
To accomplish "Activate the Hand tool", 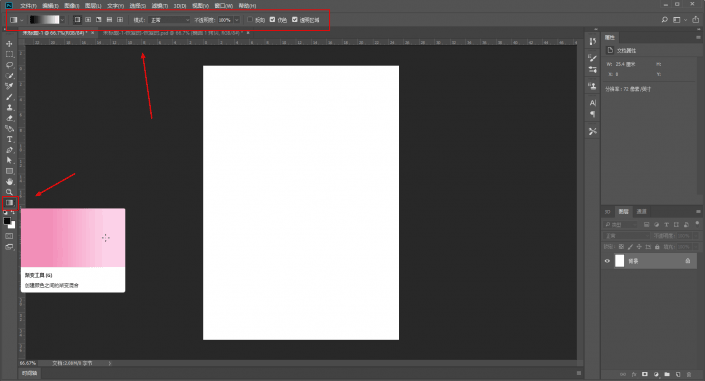I will [x=9, y=182].
